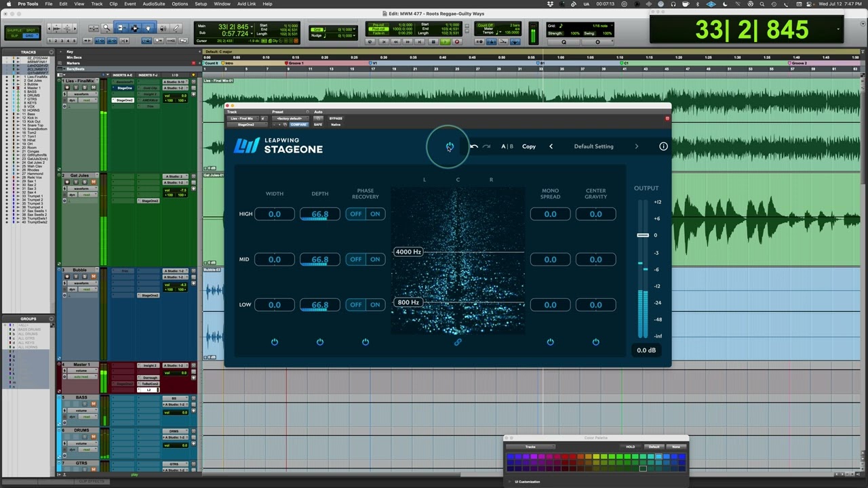Select the Scrubber speaker tool
Image resolution: width=868 pixels, height=488 pixels.
[163, 28]
